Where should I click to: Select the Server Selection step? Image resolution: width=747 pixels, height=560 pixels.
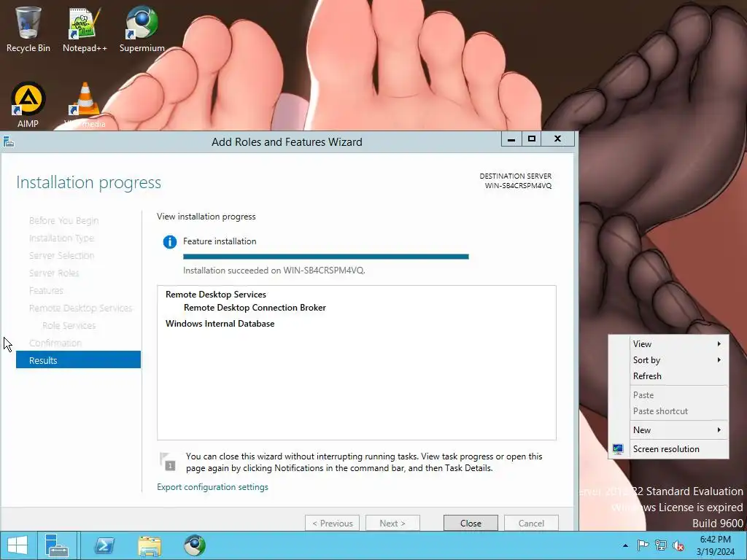coord(61,256)
